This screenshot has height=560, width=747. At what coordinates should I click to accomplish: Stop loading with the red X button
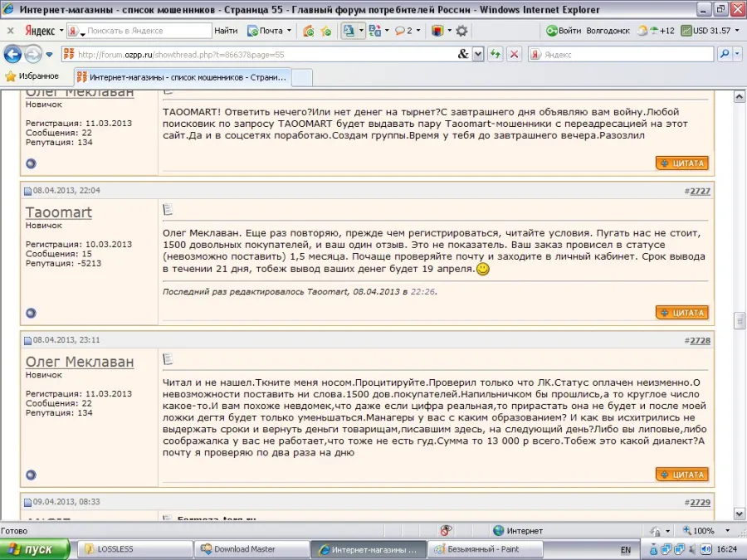(514, 54)
